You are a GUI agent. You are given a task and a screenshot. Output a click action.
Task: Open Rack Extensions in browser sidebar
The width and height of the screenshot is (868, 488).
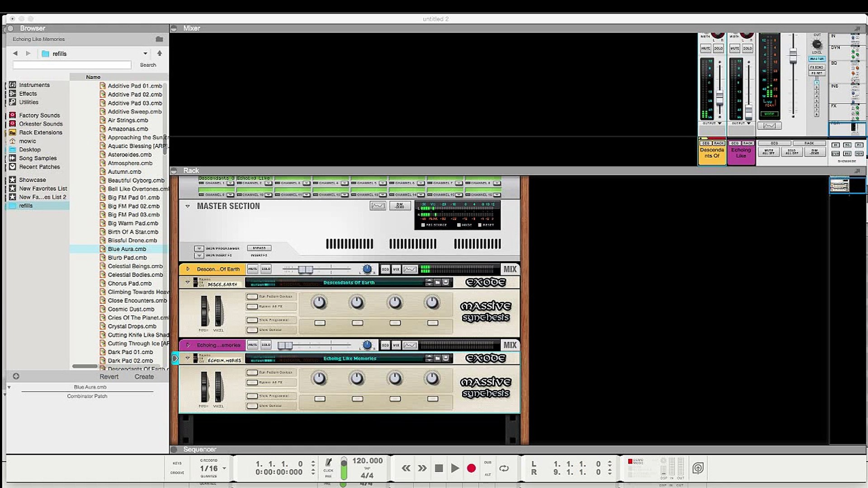pyautogui.click(x=40, y=132)
